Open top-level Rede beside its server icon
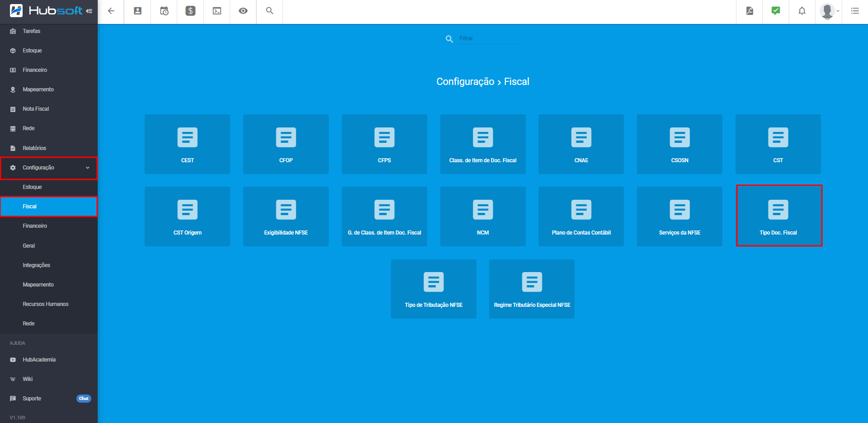Screen dimensions: 868x423 tap(49, 128)
